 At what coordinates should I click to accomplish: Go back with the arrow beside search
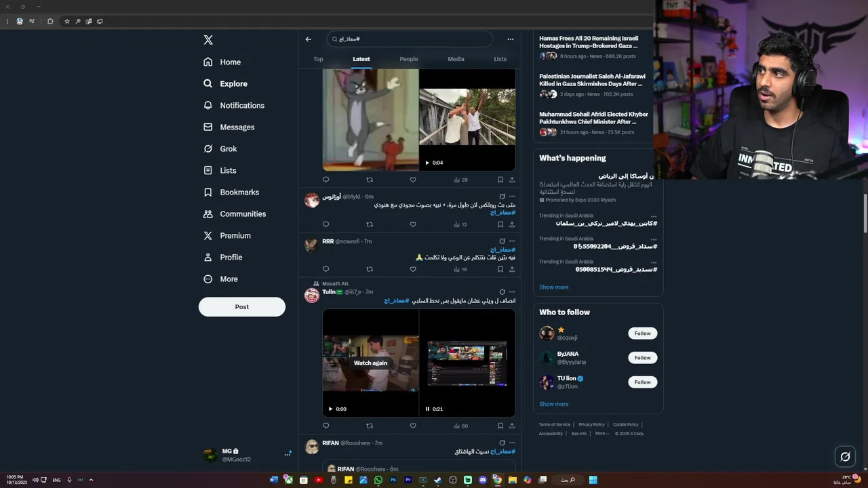[x=309, y=39]
